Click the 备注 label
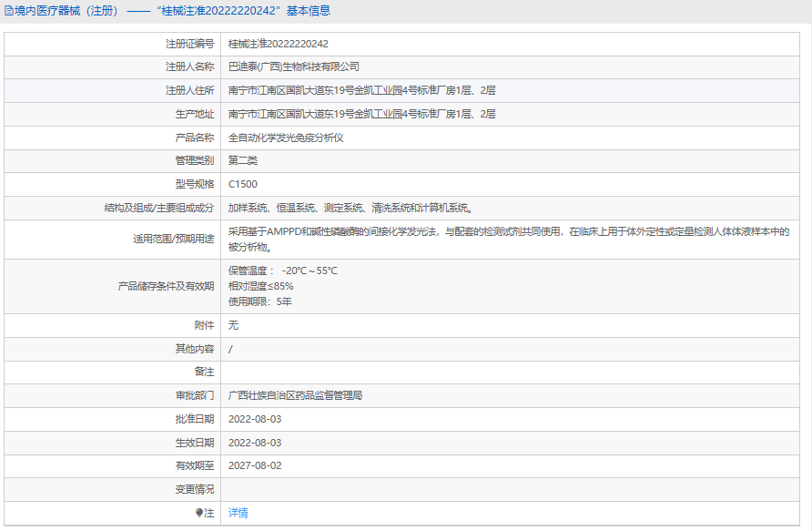Screen dimensions: 812x531 point(204,372)
